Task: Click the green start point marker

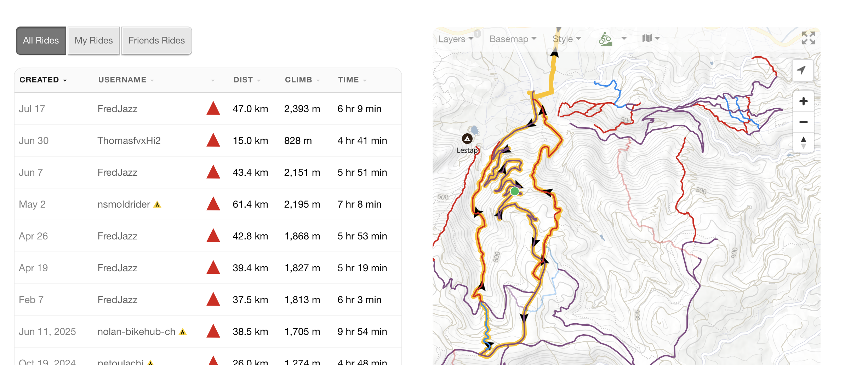Action: [x=515, y=191]
